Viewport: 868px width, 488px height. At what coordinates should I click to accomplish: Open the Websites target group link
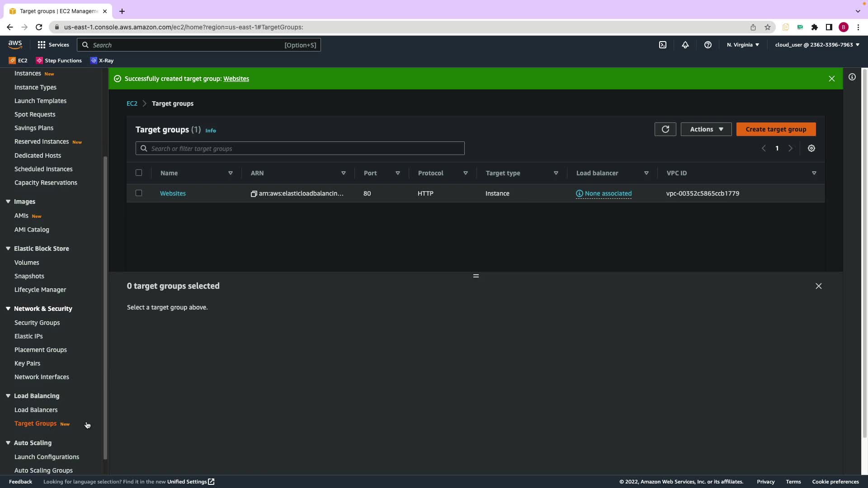click(x=173, y=193)
